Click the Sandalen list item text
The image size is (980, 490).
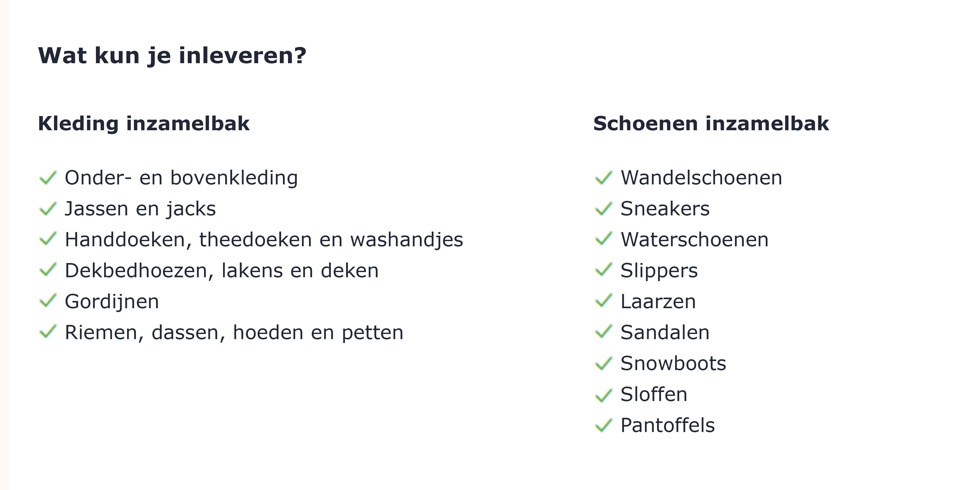pyautogui.click(x=665, y=332)
